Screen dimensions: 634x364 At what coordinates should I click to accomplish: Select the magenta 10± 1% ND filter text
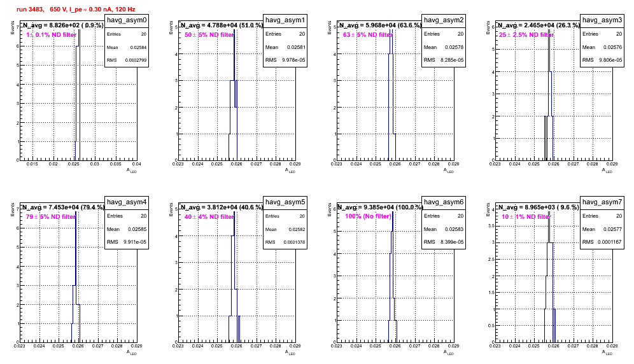pyautogui.click(x=526, y=217)
